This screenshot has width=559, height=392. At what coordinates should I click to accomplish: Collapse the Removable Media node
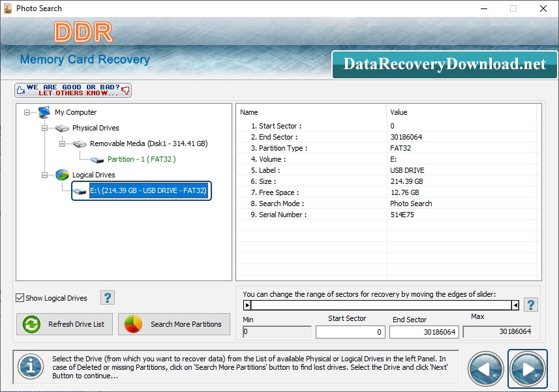coord(62,143)
